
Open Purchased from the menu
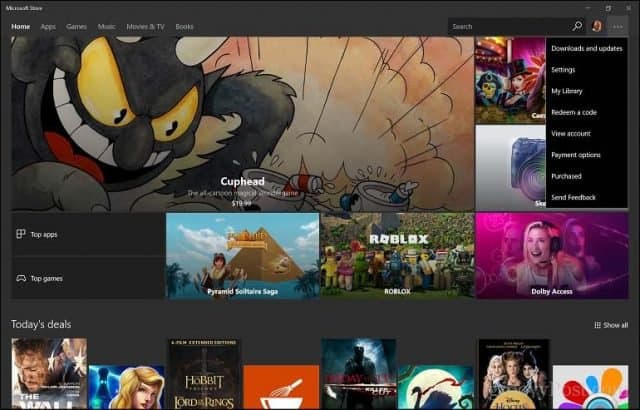tap(587, 176)
